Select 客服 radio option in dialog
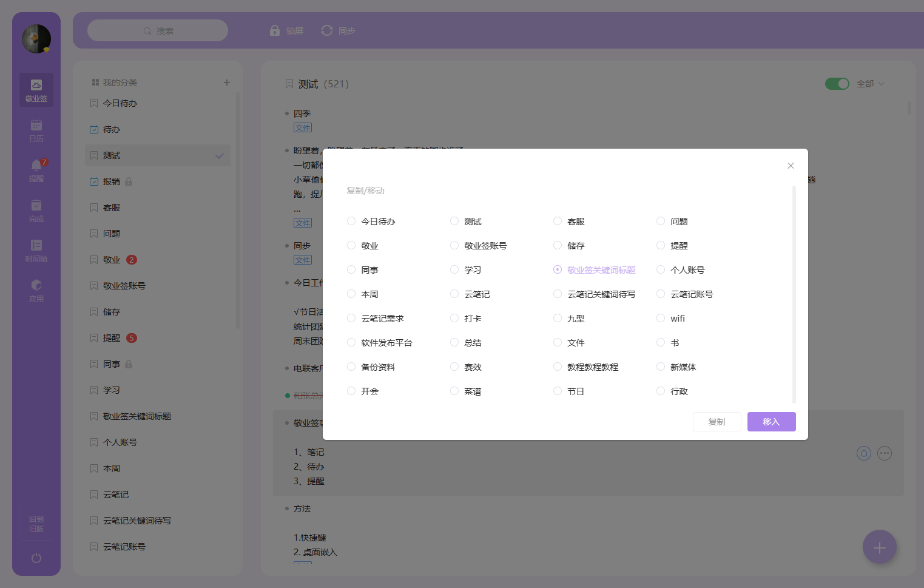This screenshot has width=924, height=588. pos(558,221)
